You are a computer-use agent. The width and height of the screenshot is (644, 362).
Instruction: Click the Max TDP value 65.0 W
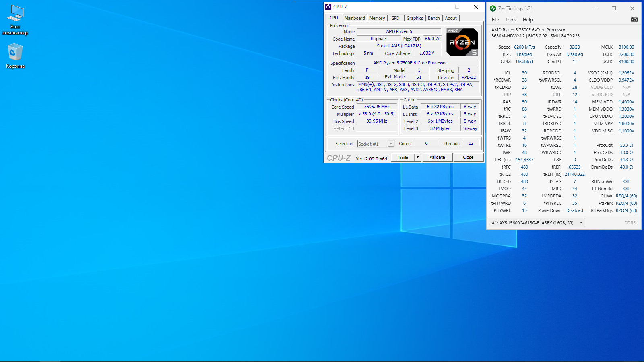point(432,39)
